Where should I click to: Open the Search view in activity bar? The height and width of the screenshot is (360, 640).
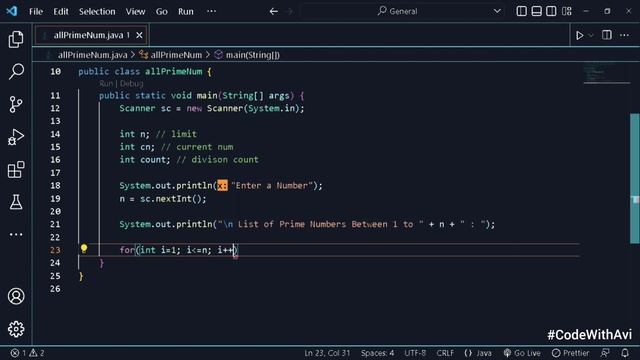(x=16, y=71)
